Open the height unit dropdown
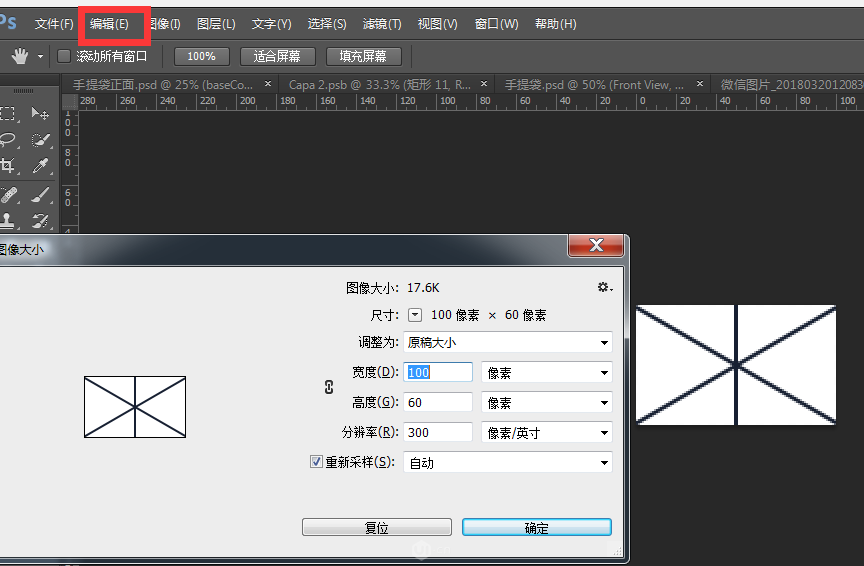 tap(547, 402)
